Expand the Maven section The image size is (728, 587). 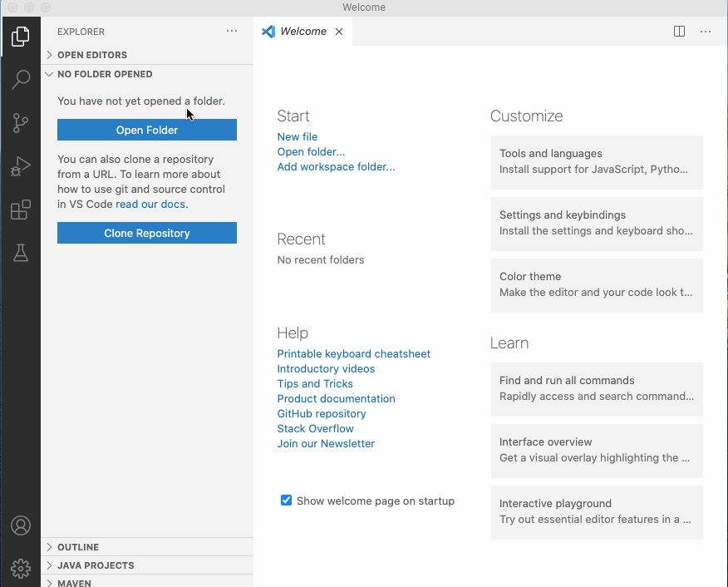[147, 581]
